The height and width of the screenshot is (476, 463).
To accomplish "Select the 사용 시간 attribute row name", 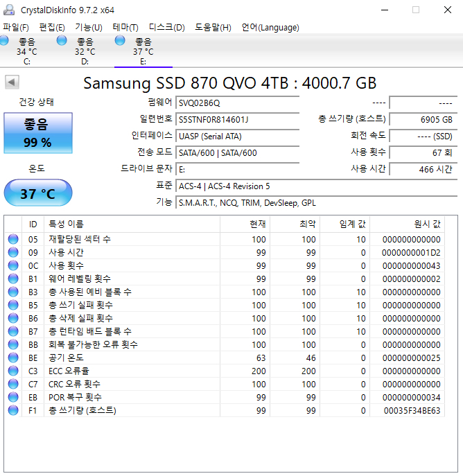I will [x=66, y=252].
